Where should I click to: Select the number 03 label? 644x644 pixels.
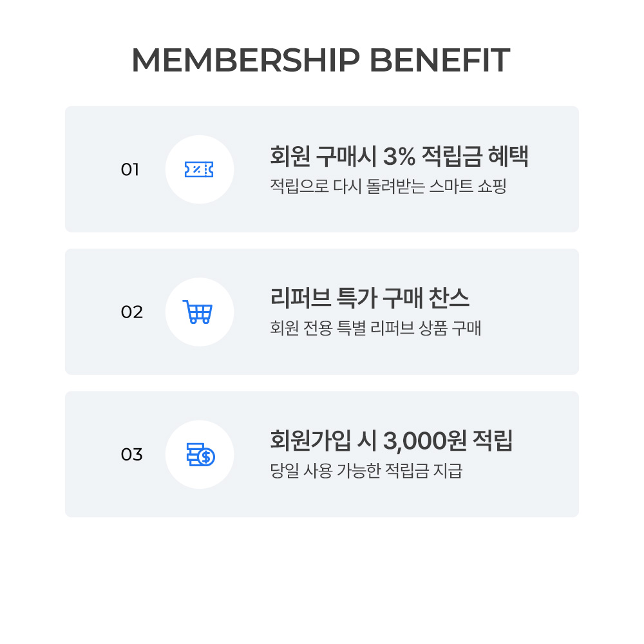pyautogui.click(x=131, y=455)
